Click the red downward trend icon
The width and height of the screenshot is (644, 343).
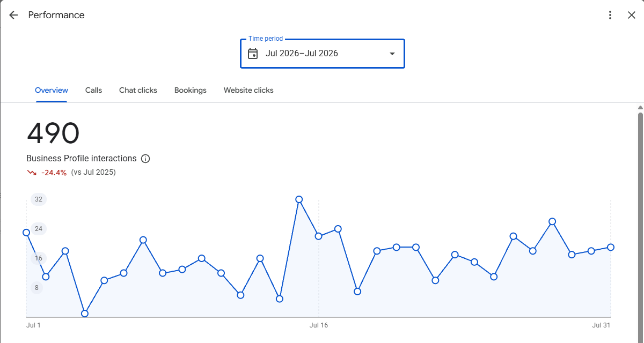click(32, 173)
